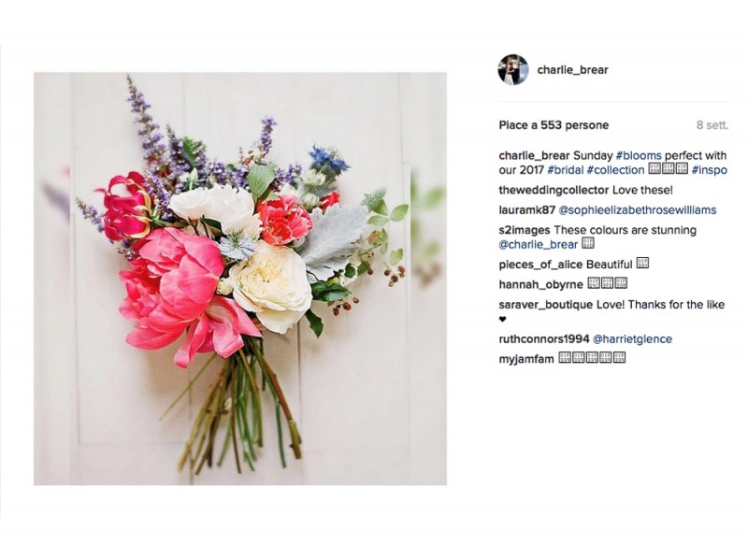Select the flower bouquet post photo

click(240, 279)
